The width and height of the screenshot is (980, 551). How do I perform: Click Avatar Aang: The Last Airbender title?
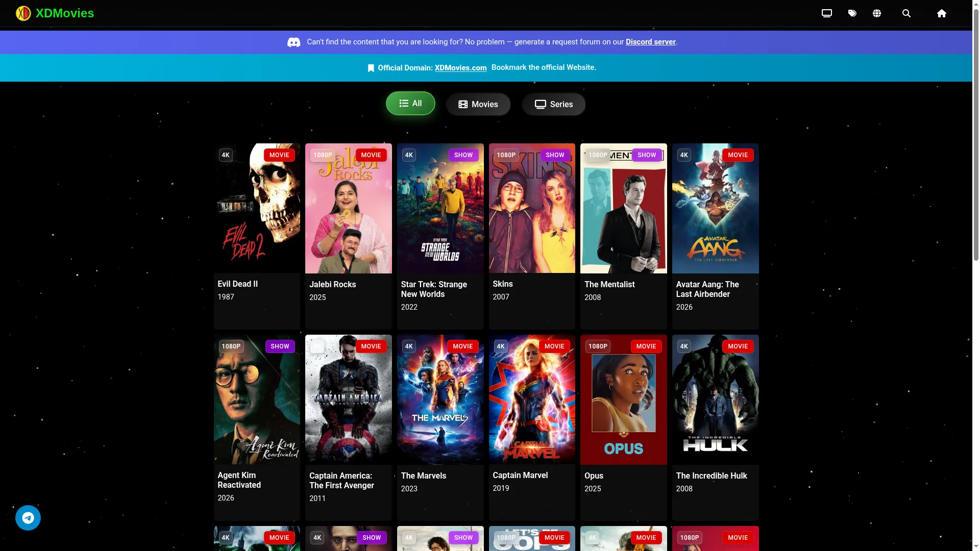point(707,289)
